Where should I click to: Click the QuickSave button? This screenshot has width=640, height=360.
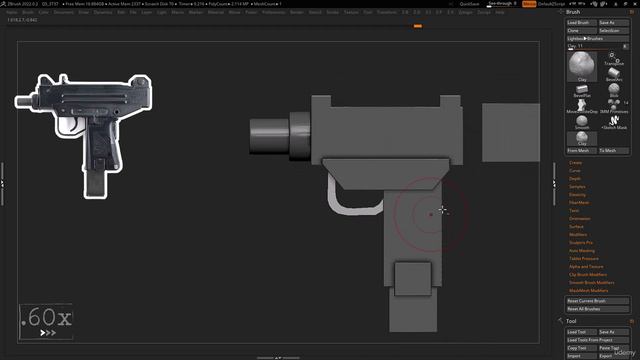(x=469, y=4)
